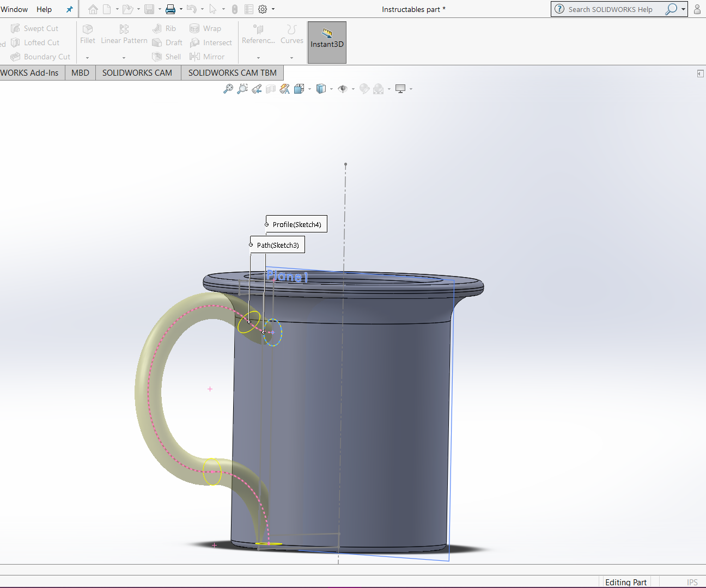Viewport: 706px width, 588px height.
Task: Select the Intersect tool
Action: pyautogui.click(x=211, y=42)
